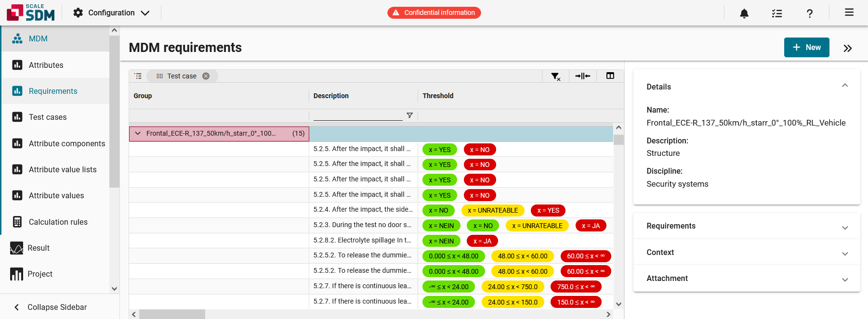Click the x = JA chip in 5.2.3 row
868x319 pixels.
(x=591, y=226)
